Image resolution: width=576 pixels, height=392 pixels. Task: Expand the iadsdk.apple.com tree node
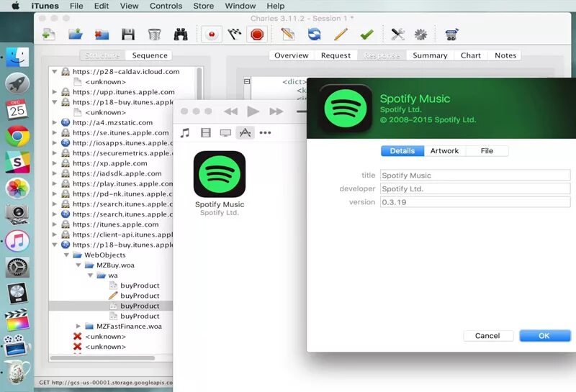[x=55, y=173]
